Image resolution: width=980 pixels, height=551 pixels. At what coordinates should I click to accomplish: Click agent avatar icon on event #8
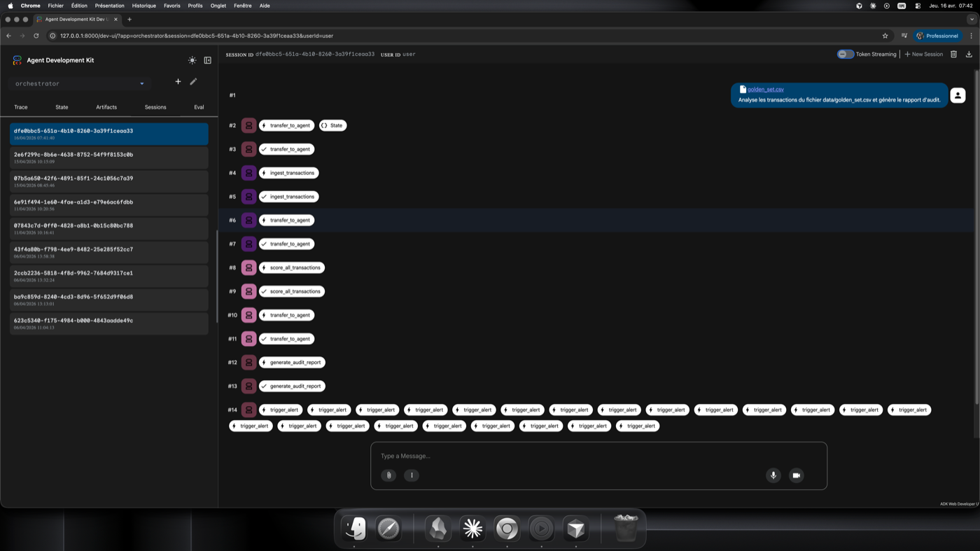(x=248, y=267)
